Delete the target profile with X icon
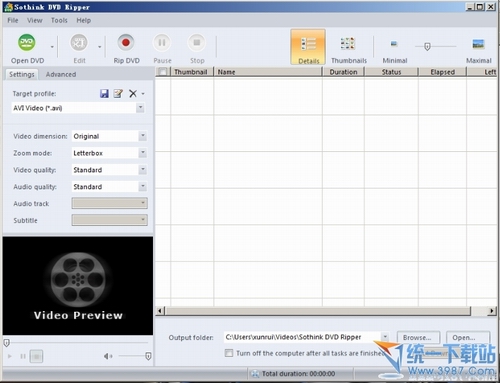This screenshot has height=383, width=500. pos(133,94)
